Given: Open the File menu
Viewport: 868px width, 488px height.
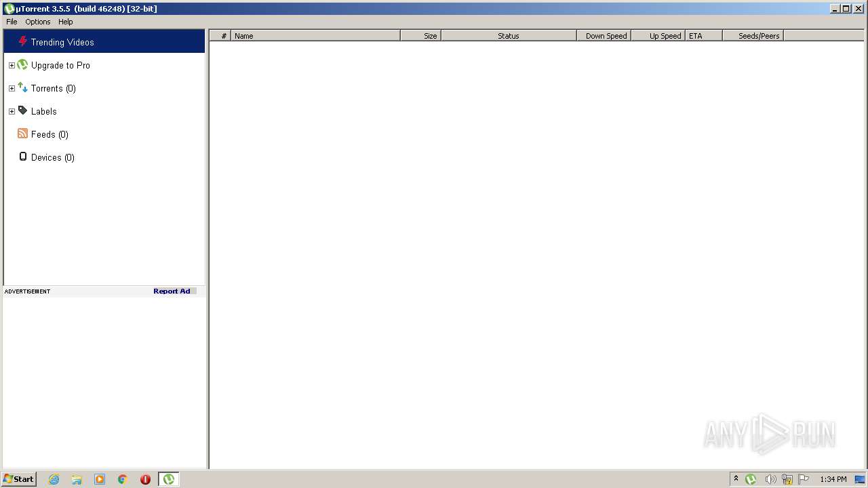Looking at the screenshot, I should [12, 22].
